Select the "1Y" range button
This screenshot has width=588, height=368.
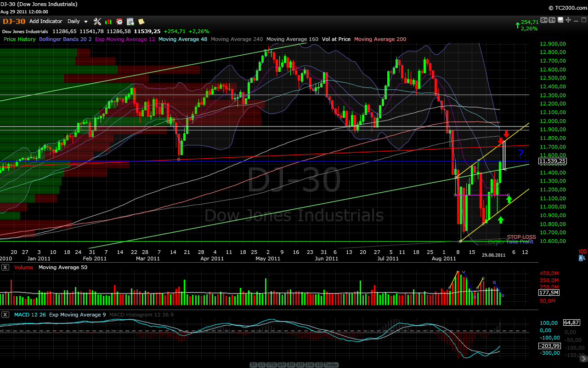point(262,364)
